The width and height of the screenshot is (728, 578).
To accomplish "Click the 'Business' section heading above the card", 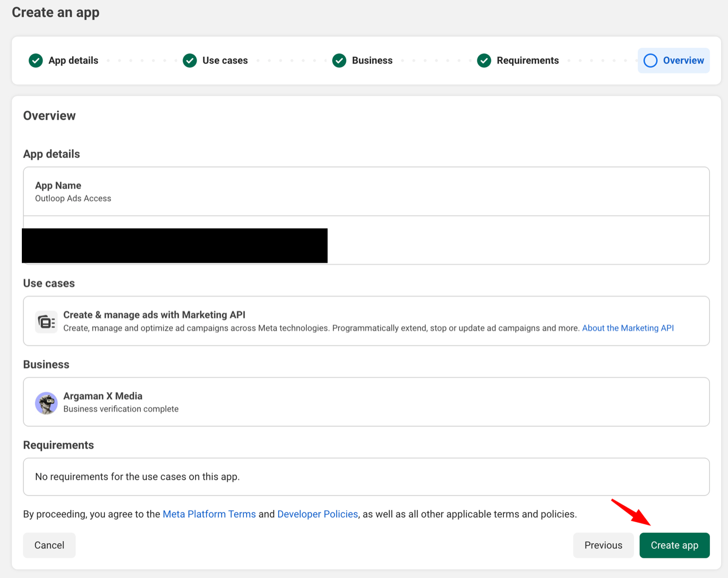I will [46, 365].
